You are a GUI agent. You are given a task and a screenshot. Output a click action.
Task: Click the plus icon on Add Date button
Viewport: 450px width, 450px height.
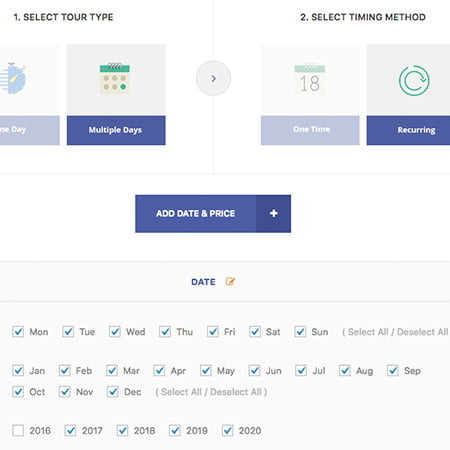274,213
